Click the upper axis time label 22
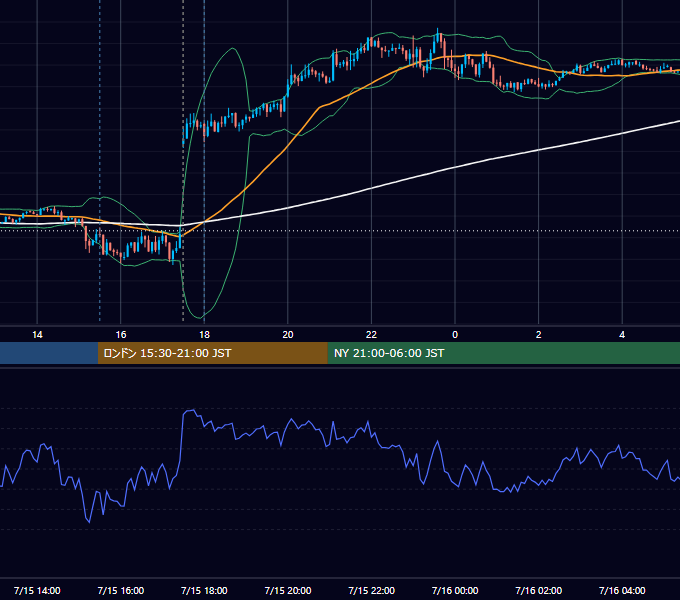 tap(371, 335)
